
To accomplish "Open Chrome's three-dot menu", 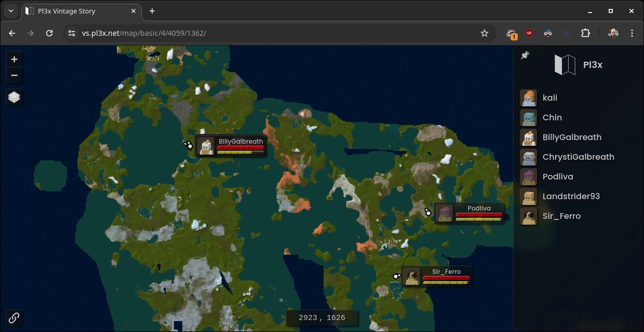I will click(632, 33).
